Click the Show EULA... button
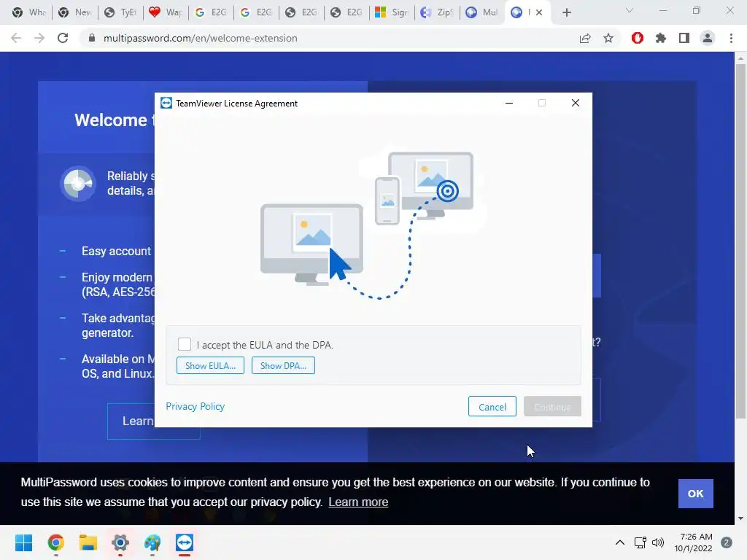Screen dimensions: 747x560 point(210,366)
